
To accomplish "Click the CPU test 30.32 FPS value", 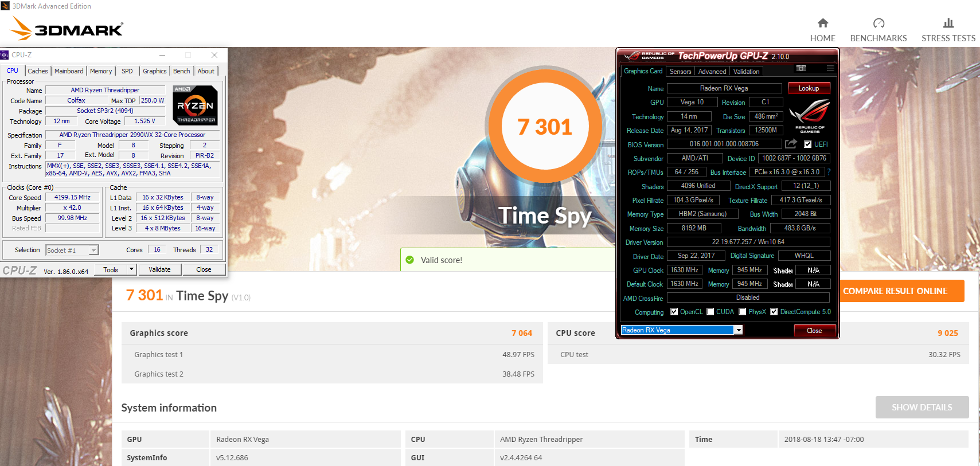I will coord(944,354).
